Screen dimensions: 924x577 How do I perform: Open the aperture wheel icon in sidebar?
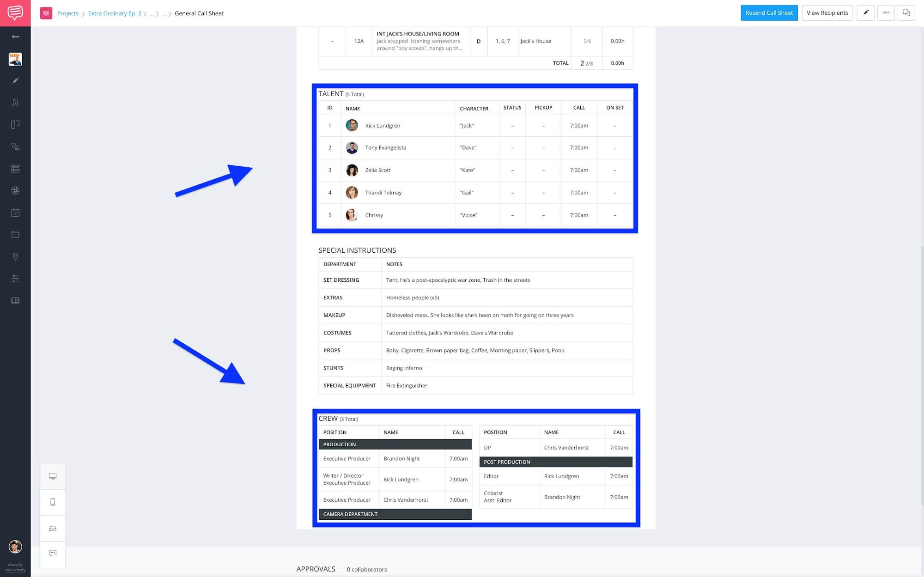click(15, 191)
